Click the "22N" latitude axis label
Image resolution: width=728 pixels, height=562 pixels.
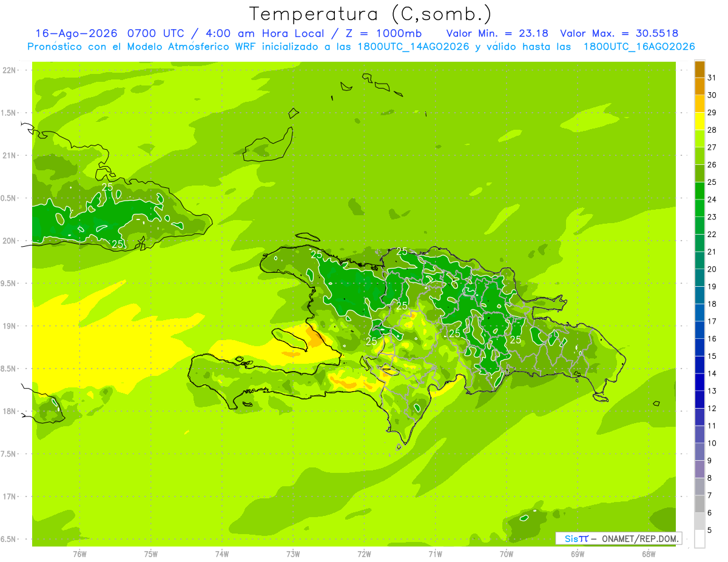pyautogui.click(x=10, y=70)
